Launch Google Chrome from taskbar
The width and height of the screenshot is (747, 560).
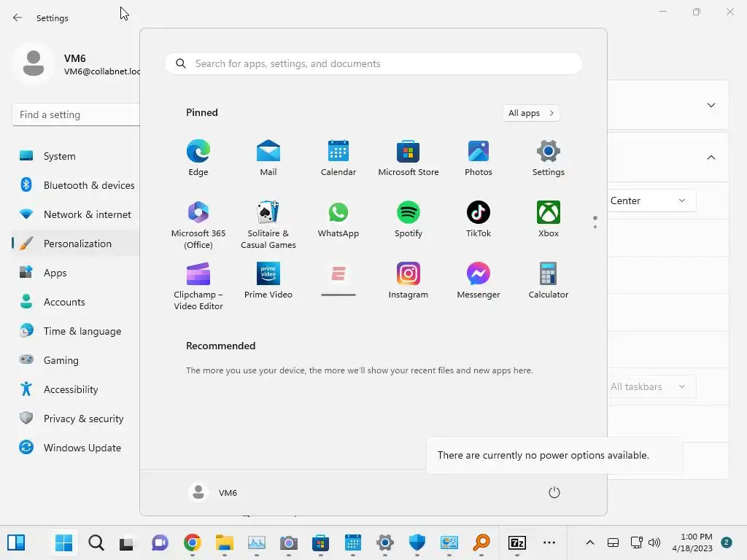[192, 542]
